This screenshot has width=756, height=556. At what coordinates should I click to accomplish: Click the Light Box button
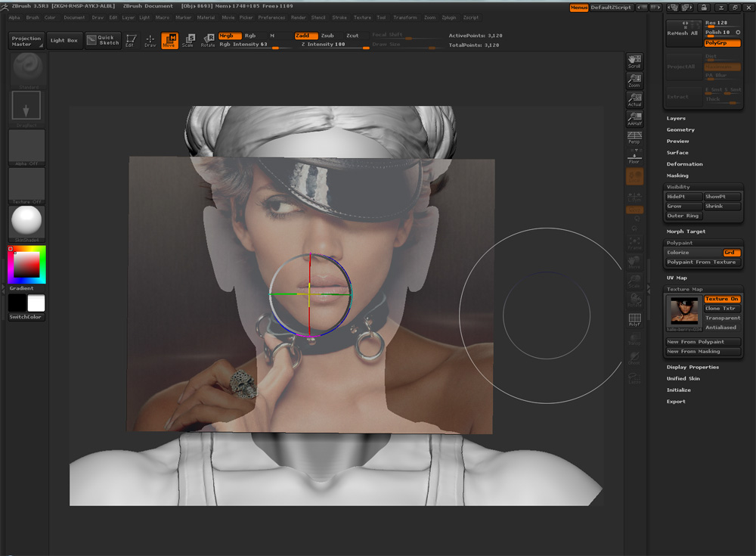point(64,40)
